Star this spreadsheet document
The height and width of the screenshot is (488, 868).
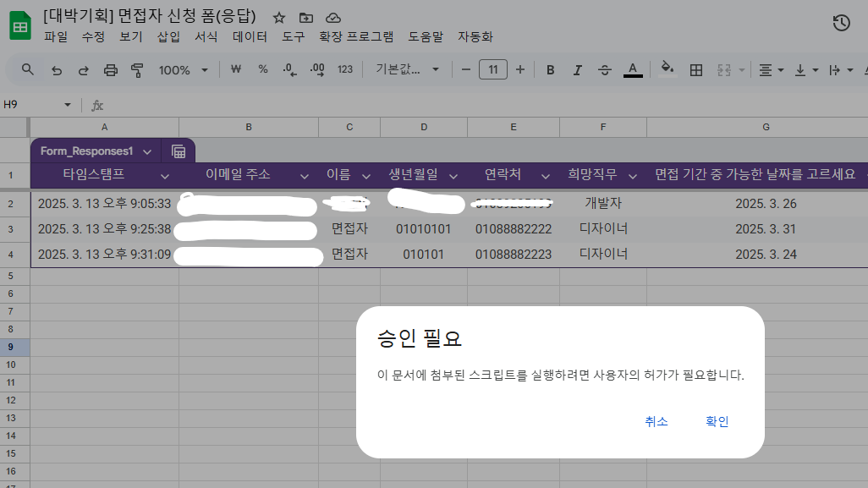point(279,18)
